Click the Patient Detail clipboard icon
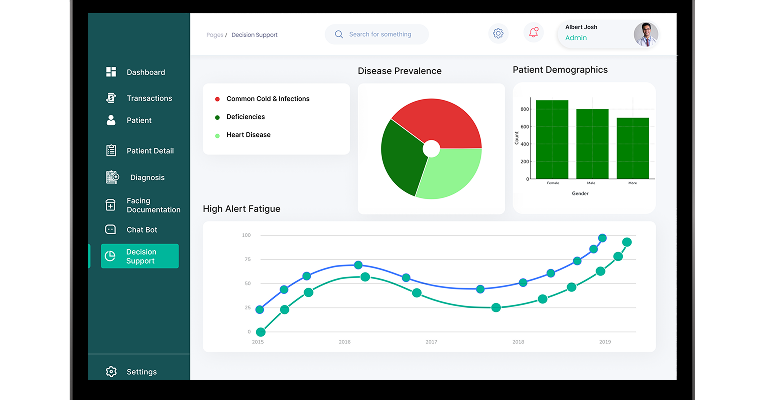The width and height of the screenshot is (765, 400). click(x=111, y=151)
